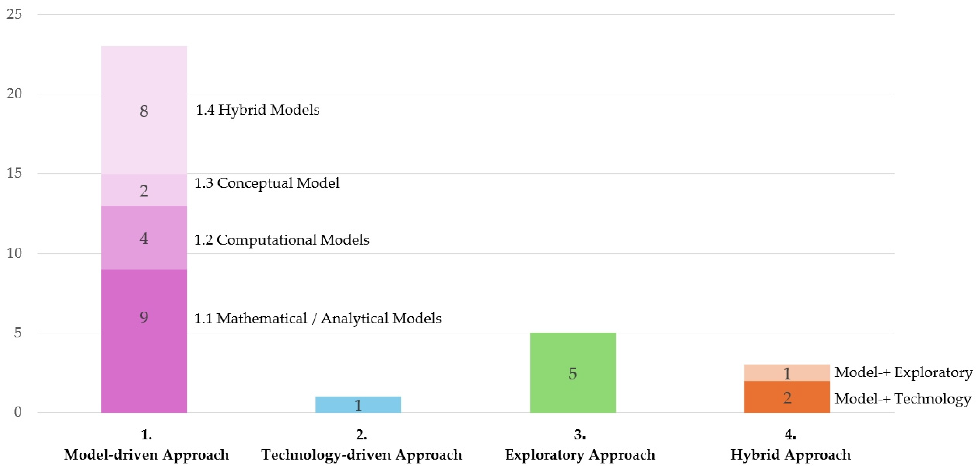Click the dark magenta Mathematical / Analytical Models segment
This screenshot has height=470, width=980.
144,341
